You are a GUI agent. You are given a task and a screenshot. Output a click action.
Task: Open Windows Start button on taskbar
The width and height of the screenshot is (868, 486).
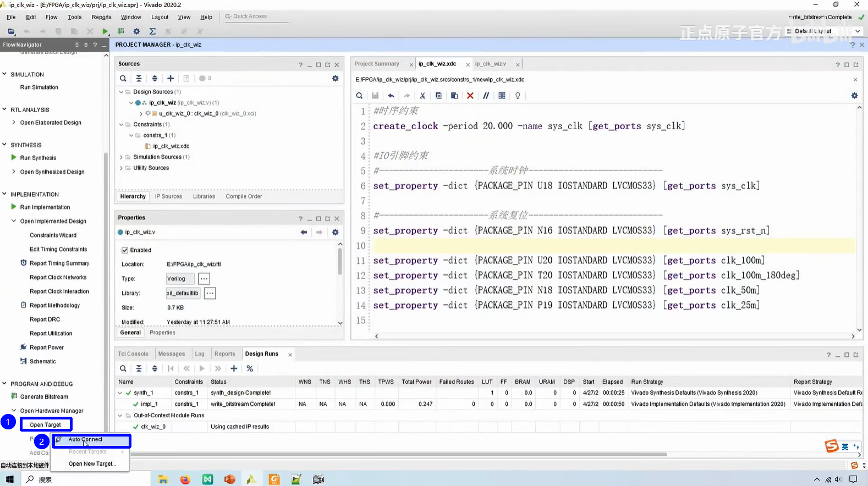click(x=10, y=479)
